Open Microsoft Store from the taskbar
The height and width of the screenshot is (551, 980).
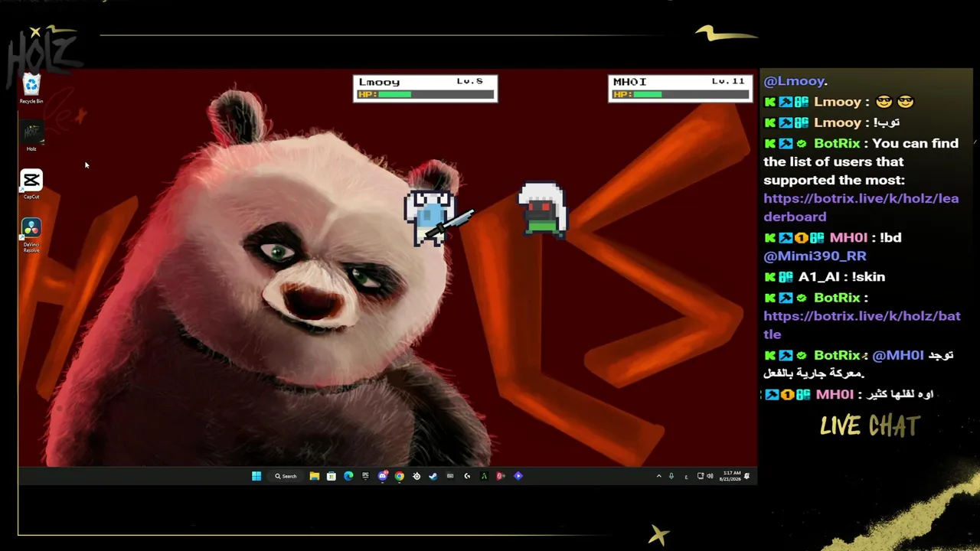pos(331,476)
